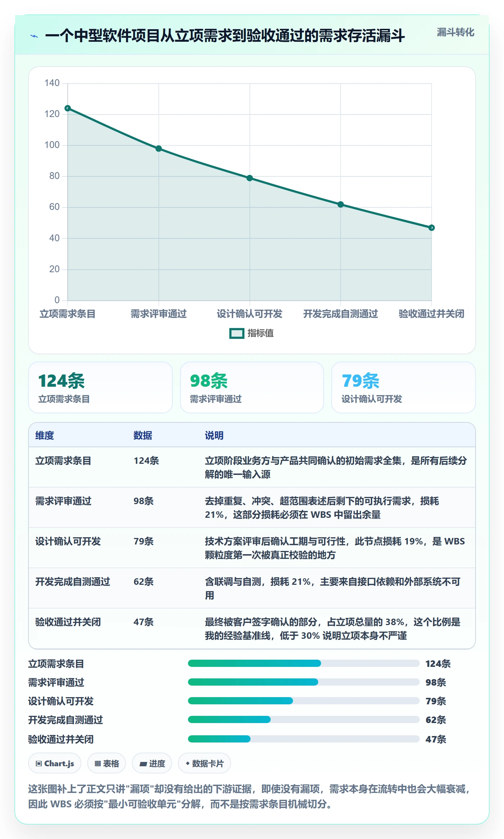
Task: Select the 47条 cell in the table
Action: [x=144, y=622]
